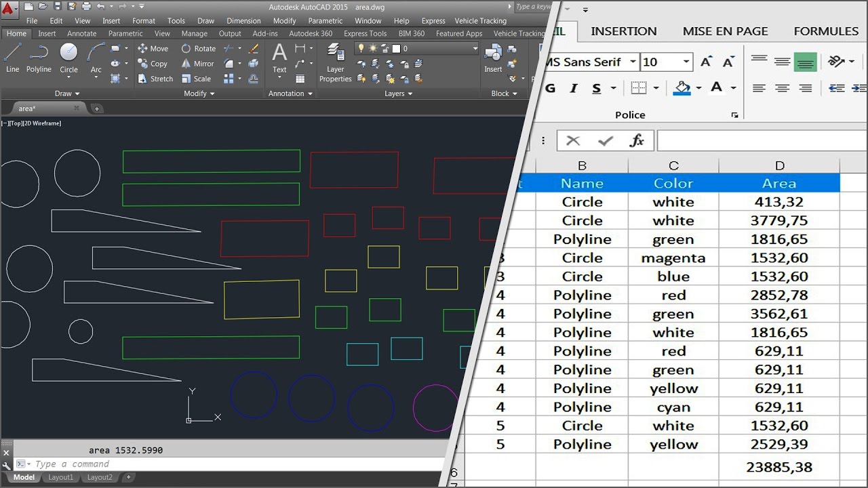Viewport: 868px width, 488px height.
Task: Toggle Excel middle vertical alignment
Action: pos(783,62)
